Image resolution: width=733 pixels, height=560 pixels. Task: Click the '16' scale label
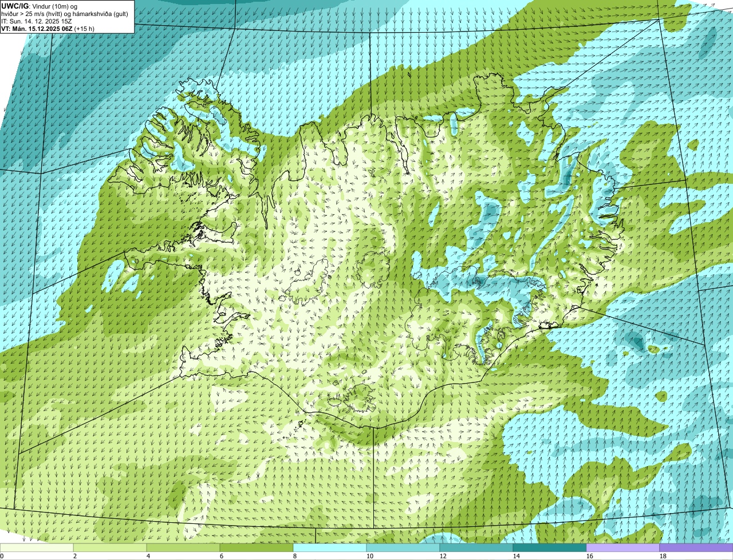click(590, 556)
